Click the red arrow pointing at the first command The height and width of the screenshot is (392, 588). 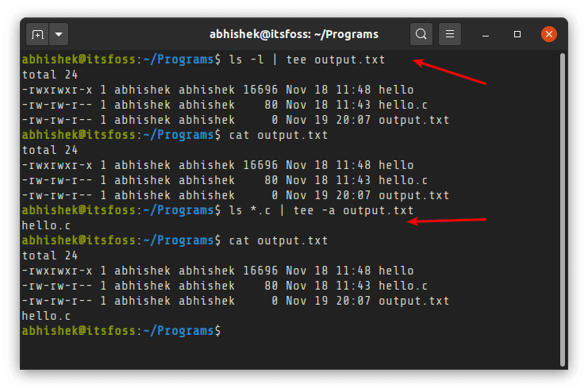tap(450, 72)
